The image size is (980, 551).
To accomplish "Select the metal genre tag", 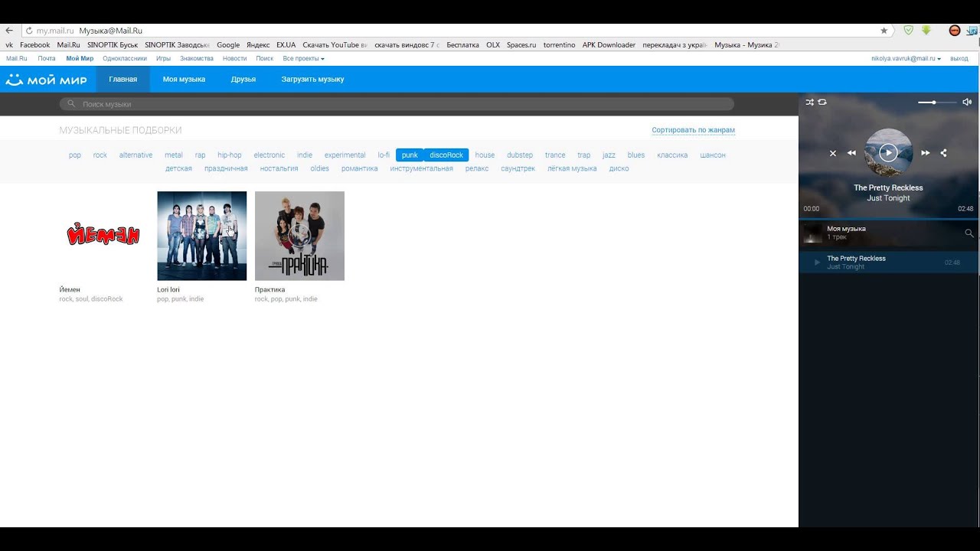I will tap(174, 155).
